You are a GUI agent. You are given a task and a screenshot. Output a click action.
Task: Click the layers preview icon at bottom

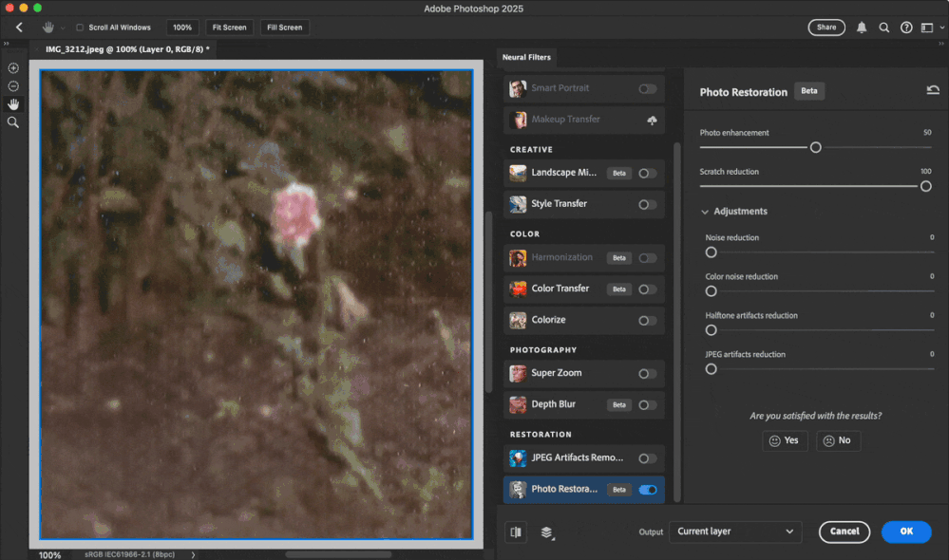click(x=546, y=532)
